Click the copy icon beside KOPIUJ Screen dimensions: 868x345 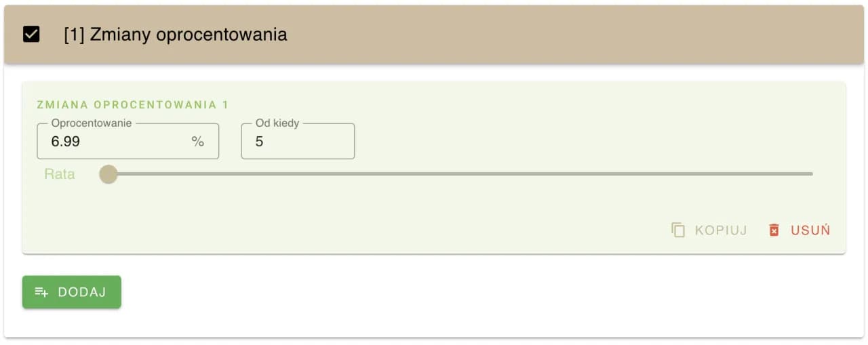click(678, 230)
